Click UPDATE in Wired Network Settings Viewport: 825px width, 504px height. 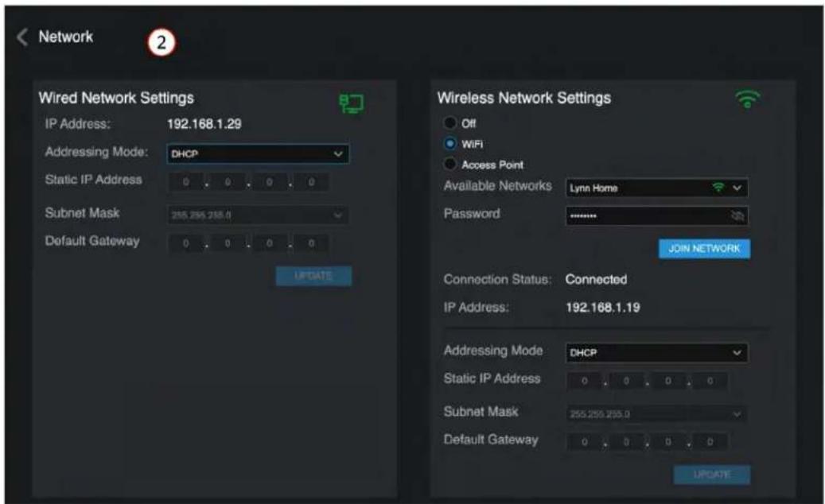tap(313, 276)
